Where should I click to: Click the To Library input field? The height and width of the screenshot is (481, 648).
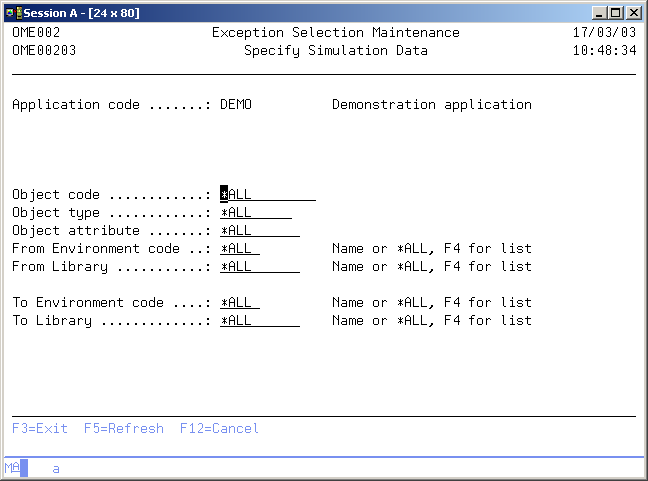(x=259, y=321)
